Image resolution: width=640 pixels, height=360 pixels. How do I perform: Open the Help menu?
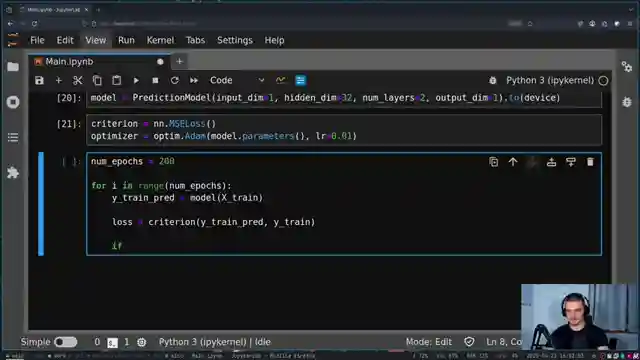point(274,40)
